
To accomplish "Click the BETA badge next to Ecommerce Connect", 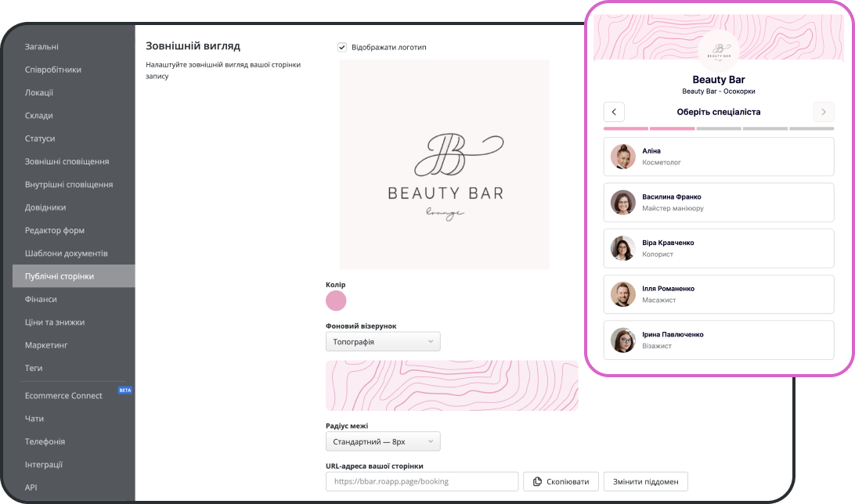I will point(124,390).
